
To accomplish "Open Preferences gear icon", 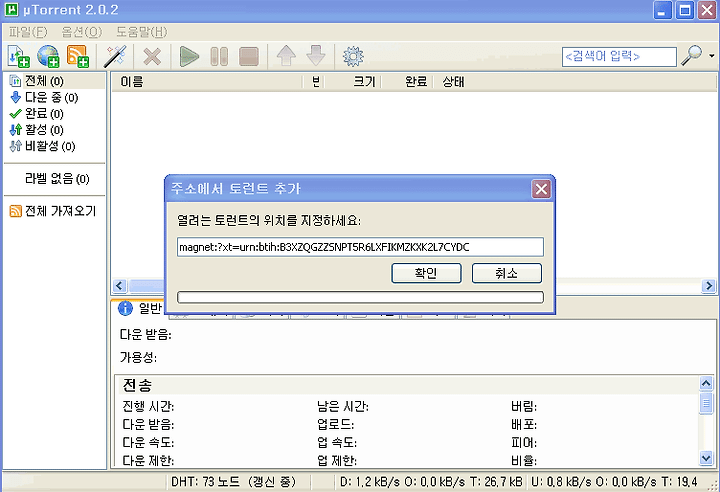I will [x=353, y=57].
